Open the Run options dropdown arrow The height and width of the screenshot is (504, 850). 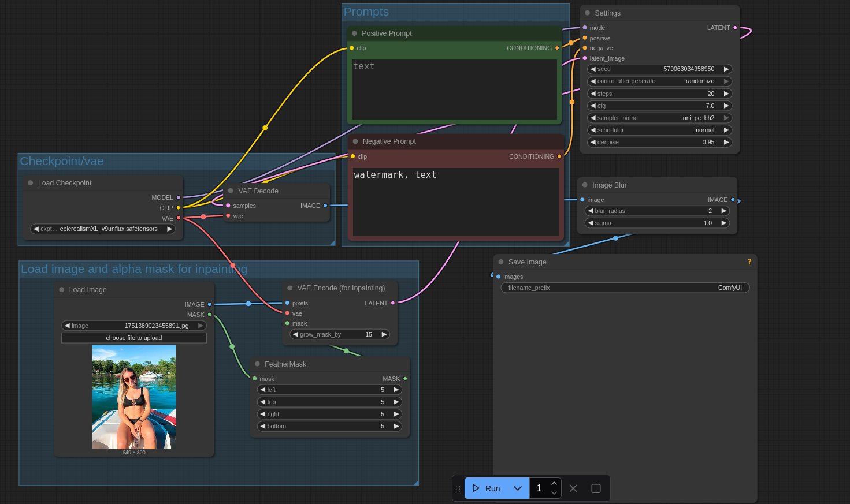coord(518,488)
